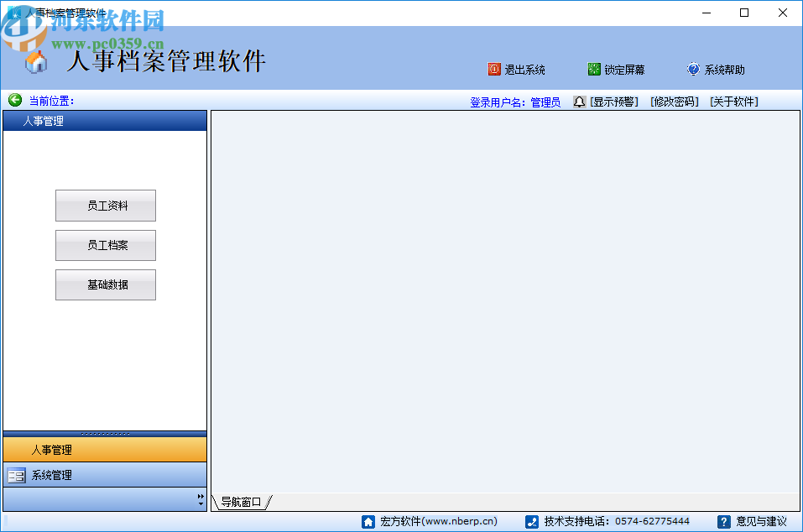Click the green back arrow beside 当前位置

tap(13, 100)
